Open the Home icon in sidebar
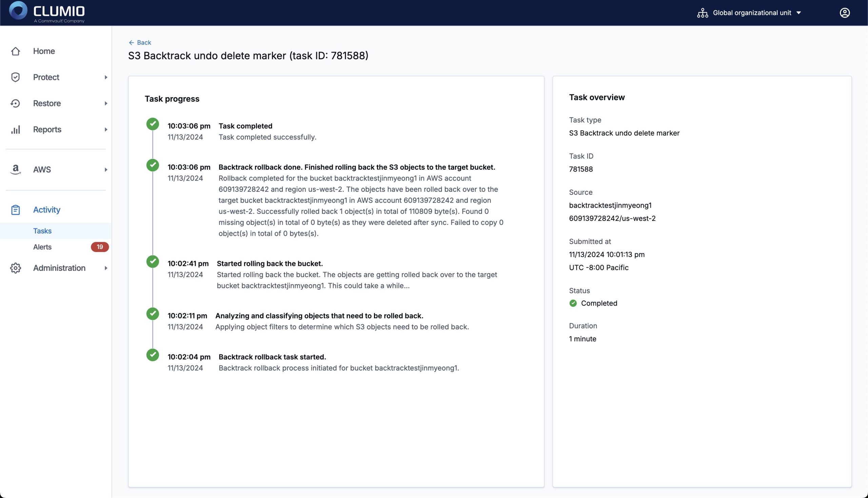 [15, 51]
